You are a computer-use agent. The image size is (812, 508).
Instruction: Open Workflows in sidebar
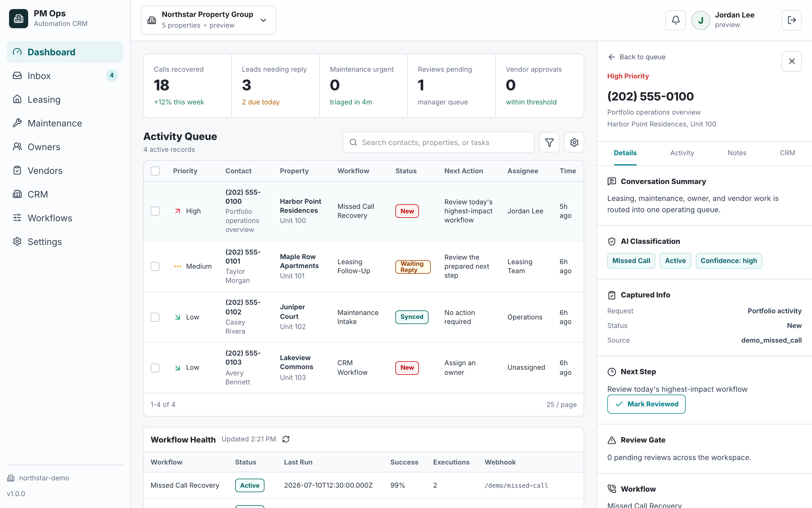click(65, 218)
